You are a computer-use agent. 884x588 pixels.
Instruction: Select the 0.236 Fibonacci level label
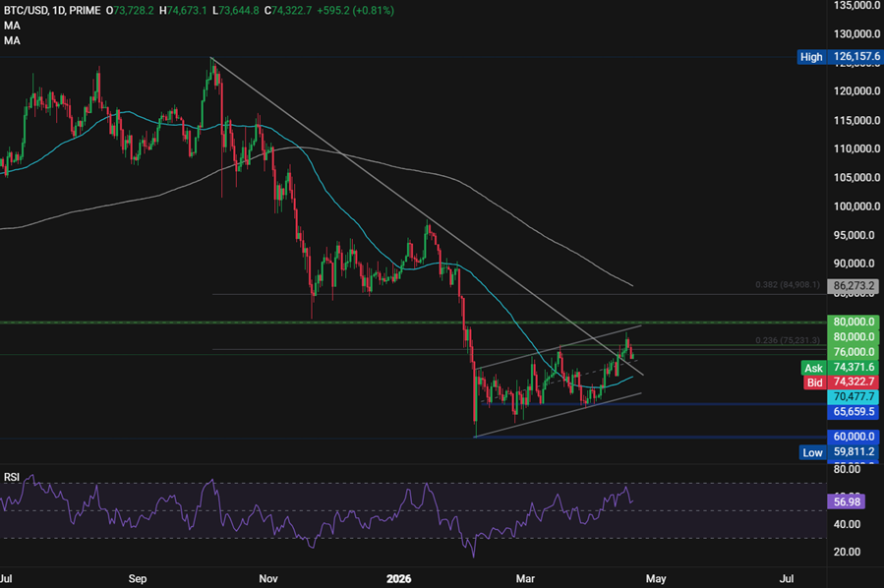785,339
